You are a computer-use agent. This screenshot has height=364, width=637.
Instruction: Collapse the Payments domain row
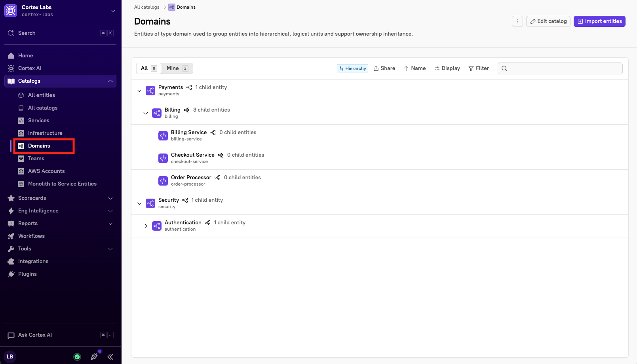[x=139, y=91]
